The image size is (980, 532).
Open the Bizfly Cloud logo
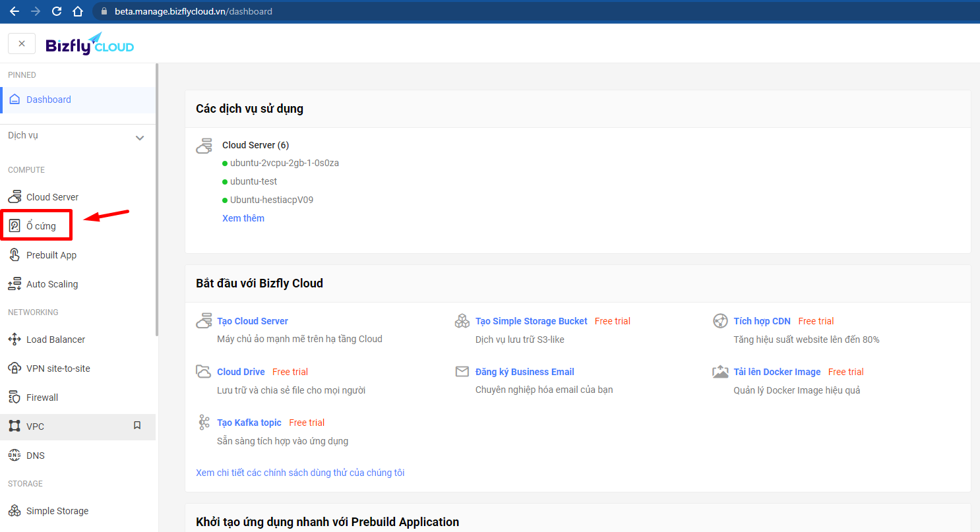pos(90,44)
